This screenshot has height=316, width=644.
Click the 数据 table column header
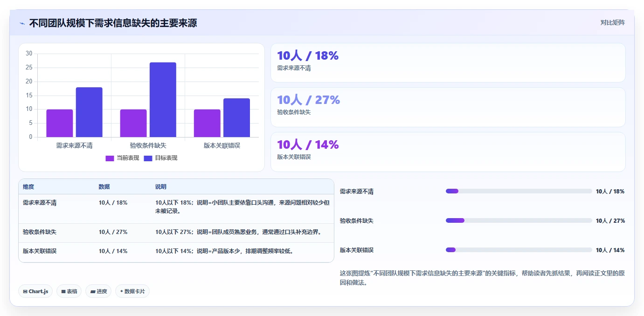pos(104,187)
